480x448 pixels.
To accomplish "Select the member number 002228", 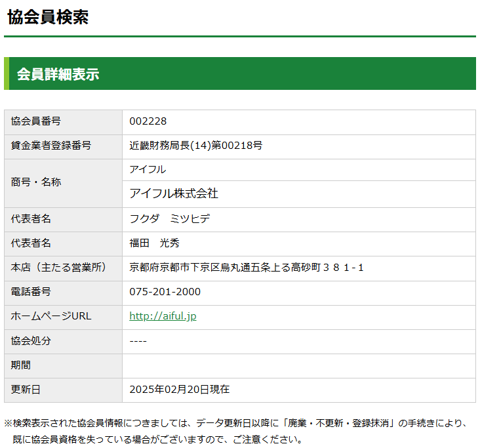I will (148, 121).
